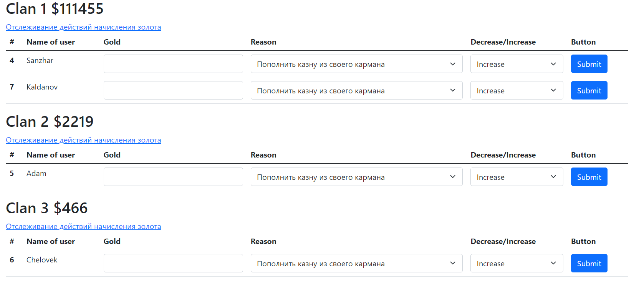Submit the gold change for Kaldanov
644x292 pixels.
pyautogui.click(x=589, y=90)
